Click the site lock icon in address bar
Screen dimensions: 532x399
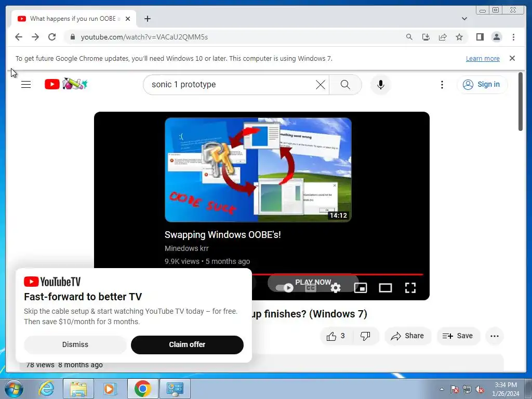click(72, 37)
